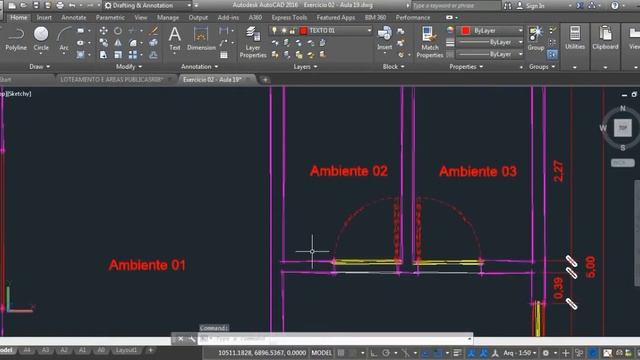Open the Arq - 1:50 annotation scale dropdown
The image size is (640, 360).
coord(520,353)
